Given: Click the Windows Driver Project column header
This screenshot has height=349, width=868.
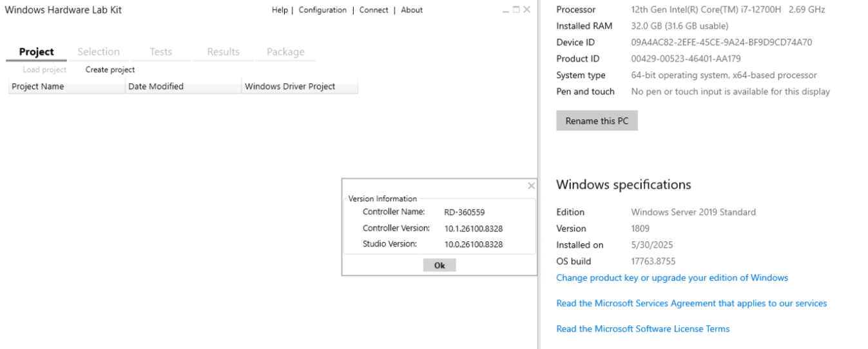Looking at the screenshot, I should 300,86.
